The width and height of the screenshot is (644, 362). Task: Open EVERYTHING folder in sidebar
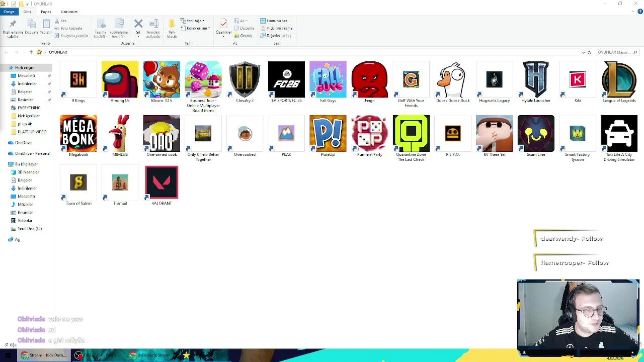point(29,108)
